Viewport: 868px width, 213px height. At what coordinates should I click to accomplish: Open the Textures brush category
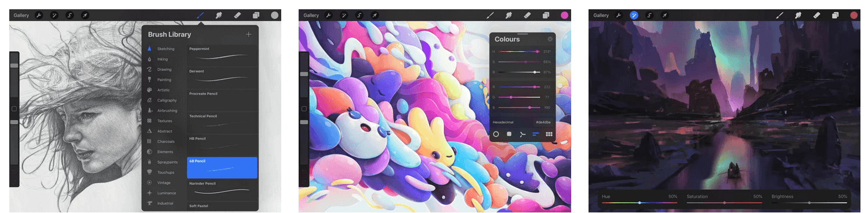tap(164, 121)
